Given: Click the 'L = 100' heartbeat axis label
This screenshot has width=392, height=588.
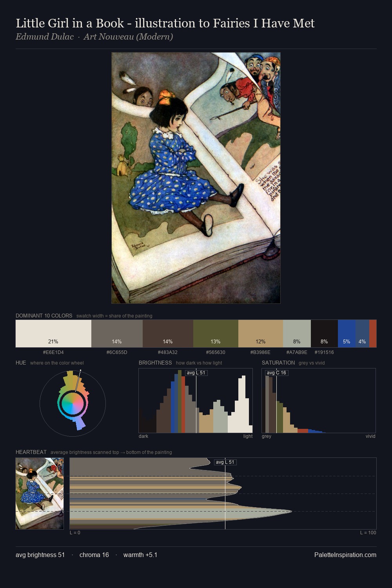Looking at the screenshot, I should 368,533.
